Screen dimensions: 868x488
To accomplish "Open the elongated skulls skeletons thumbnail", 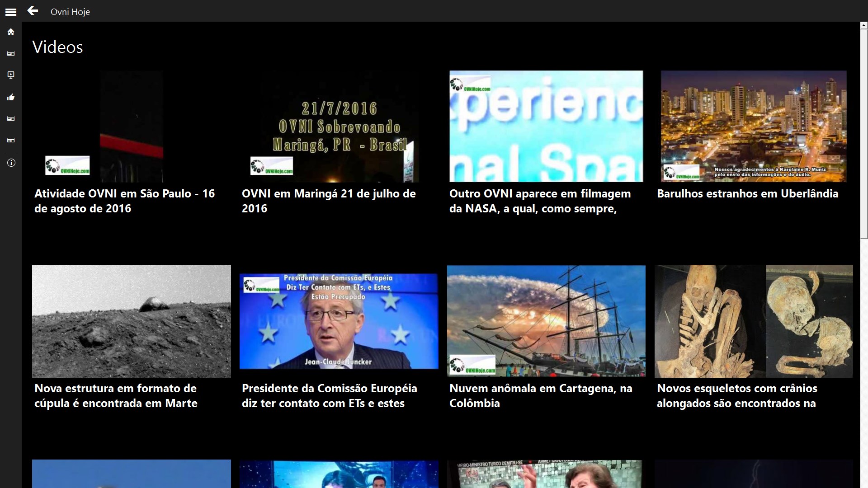I will click(754, 321).
